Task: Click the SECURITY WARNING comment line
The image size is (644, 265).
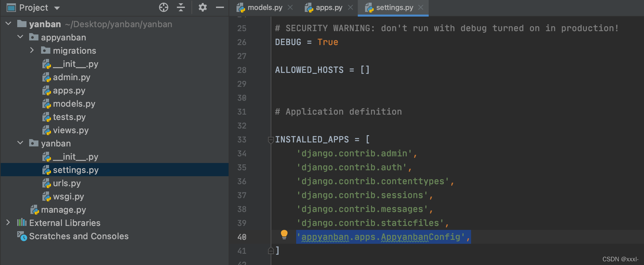Action: point(447,28)
